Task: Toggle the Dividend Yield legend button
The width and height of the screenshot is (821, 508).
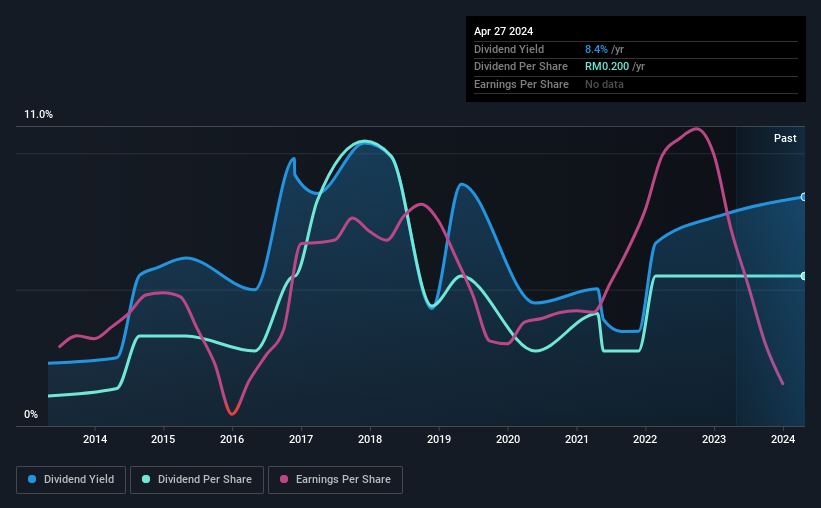Action: 71,480
